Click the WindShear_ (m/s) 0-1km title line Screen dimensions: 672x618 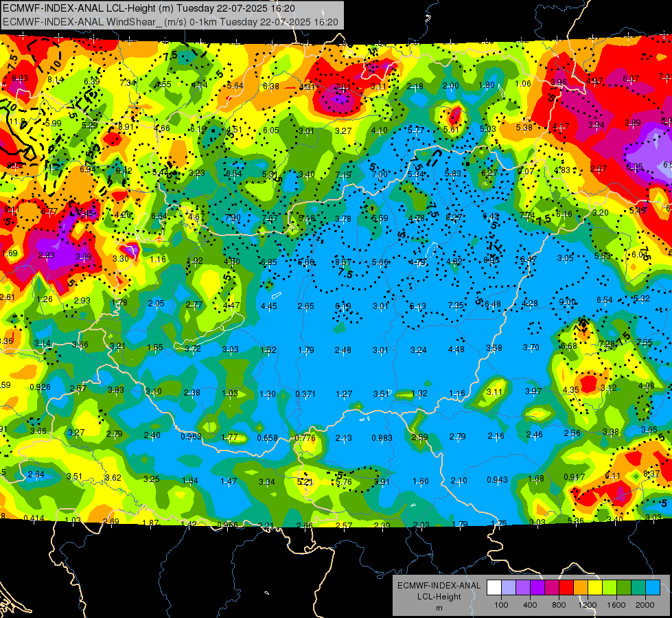170,22
